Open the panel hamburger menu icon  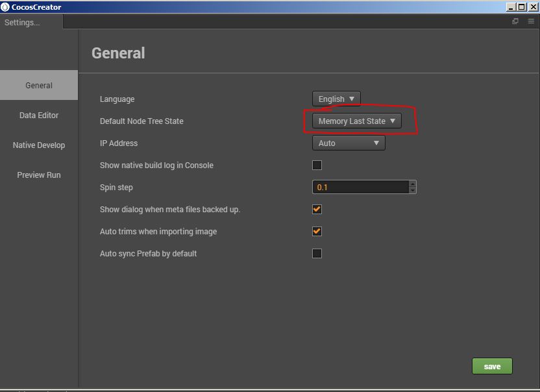[530, 21]
